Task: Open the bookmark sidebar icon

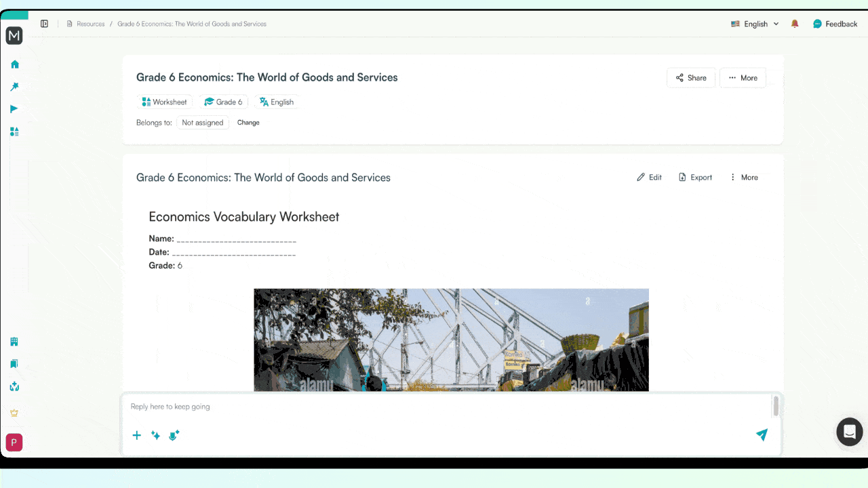Action: (x=14, y=364)
